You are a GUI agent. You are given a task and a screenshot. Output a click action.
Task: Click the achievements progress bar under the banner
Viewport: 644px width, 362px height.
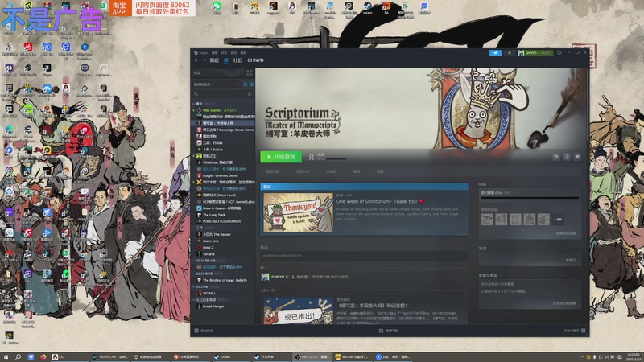point(336,158)
